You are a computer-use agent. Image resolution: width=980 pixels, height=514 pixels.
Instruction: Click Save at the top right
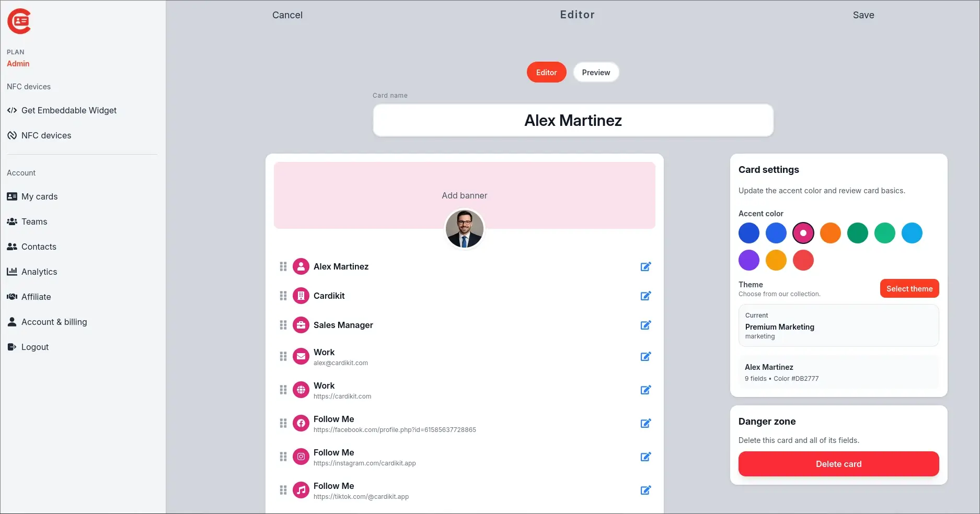[863, 15]
